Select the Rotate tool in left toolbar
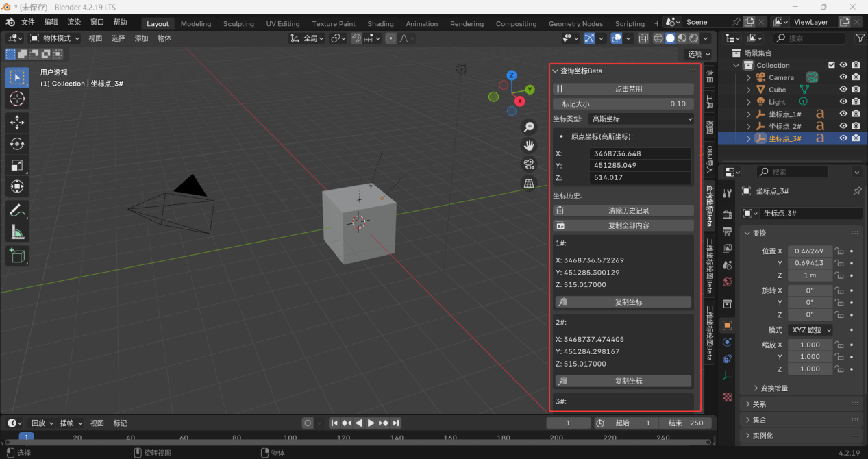Image resolution: width=868 pixels, height=459 pixels. point(17,144)
